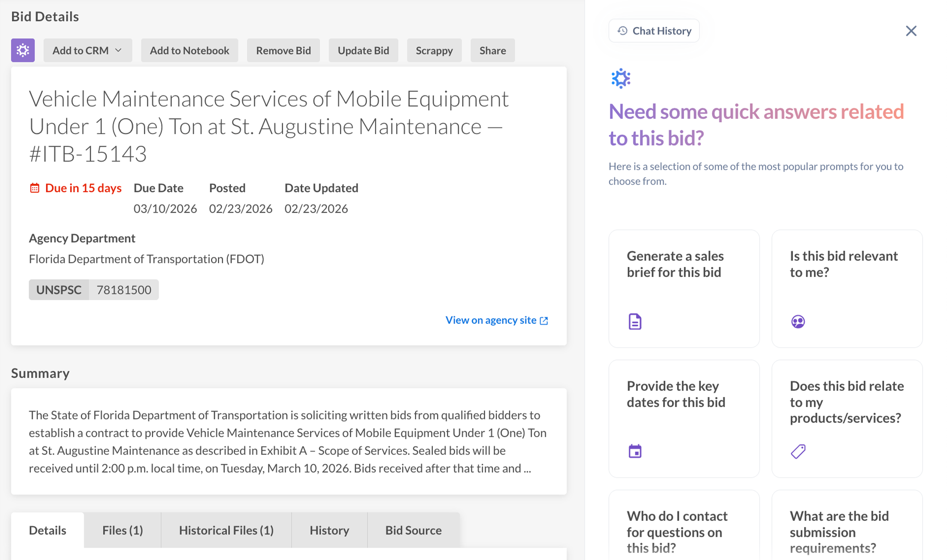Image resolution: width=947 pixels, height=560 pixels.
Task: Click the Scrappy button
Action: point(434,50)
